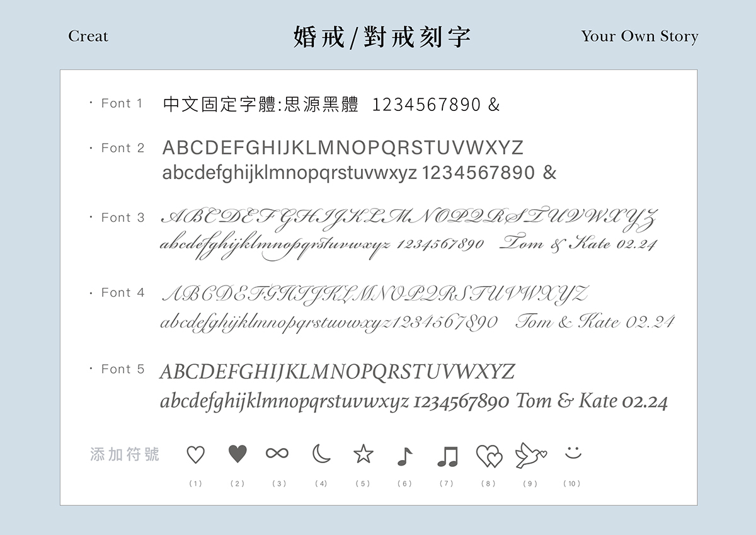Click the (3) number under infinity symbol

point(279,483)
